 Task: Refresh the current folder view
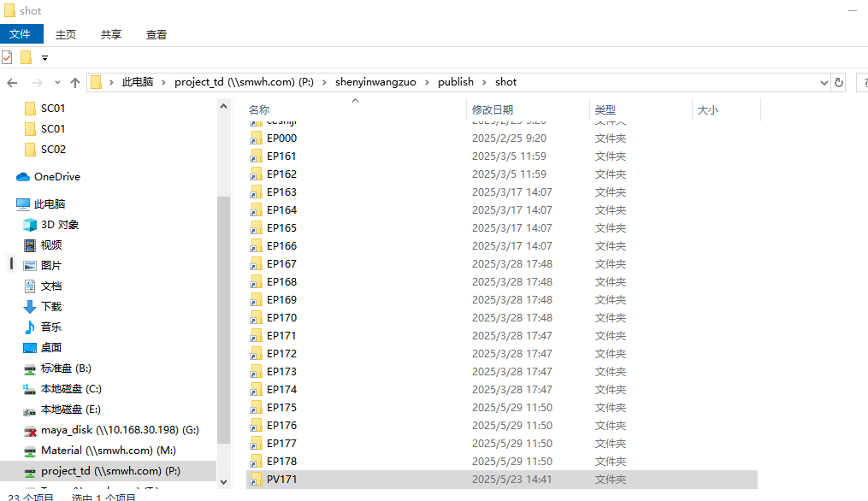(839, 82)
